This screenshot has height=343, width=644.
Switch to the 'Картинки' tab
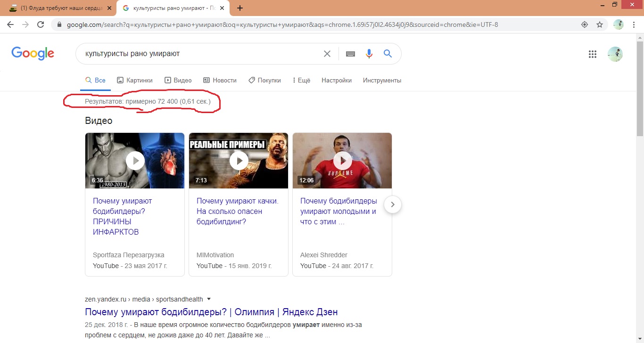(134, 80)
